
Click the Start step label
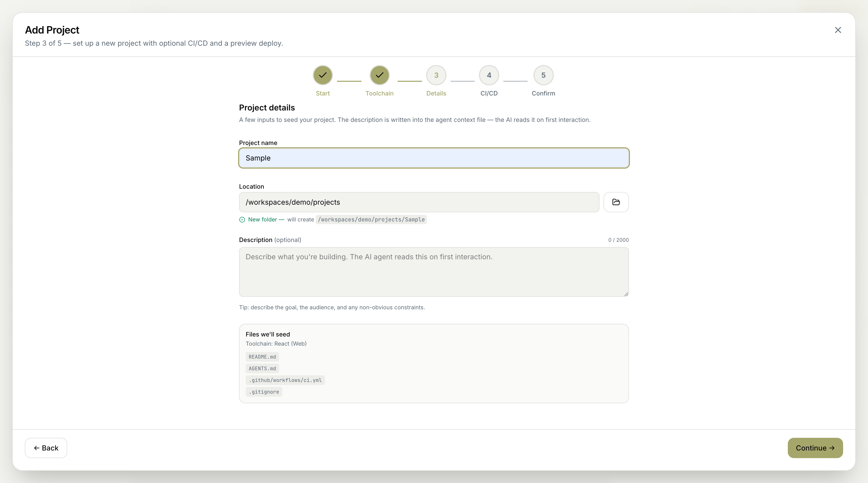323,93
